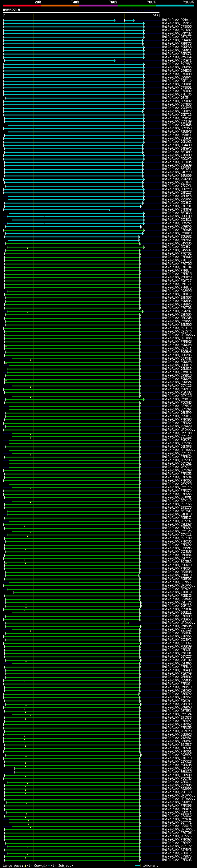Select the UniRef100_B7FN09 label

177,210
